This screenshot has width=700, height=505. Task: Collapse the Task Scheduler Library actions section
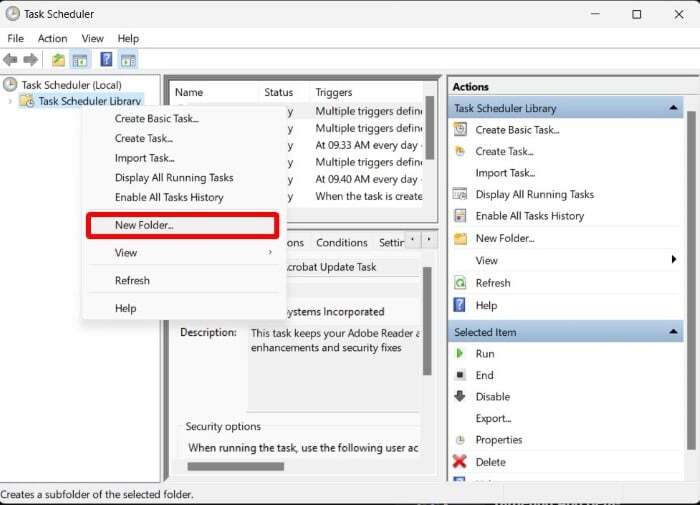[673, 108]
